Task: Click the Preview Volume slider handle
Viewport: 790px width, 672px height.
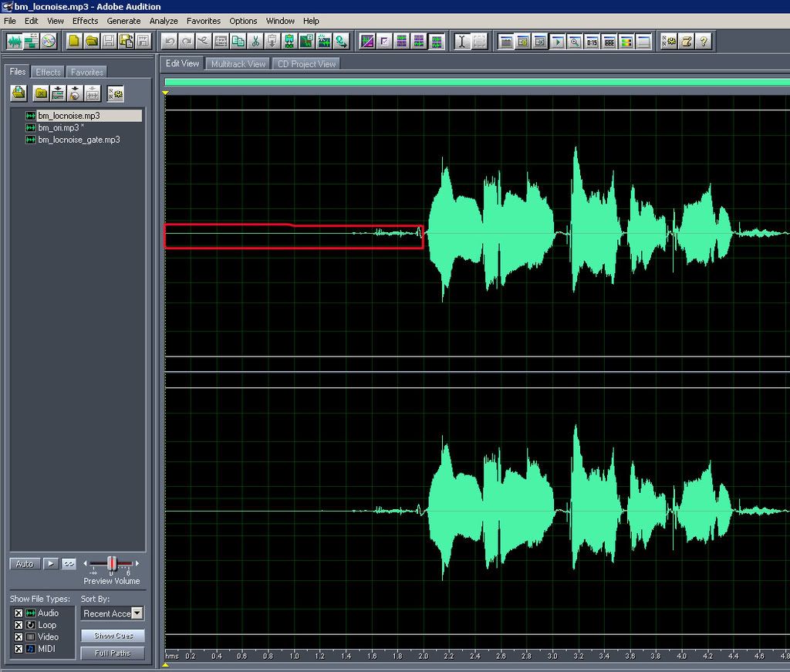Action: pyautogui.click(x=113, y=564)
